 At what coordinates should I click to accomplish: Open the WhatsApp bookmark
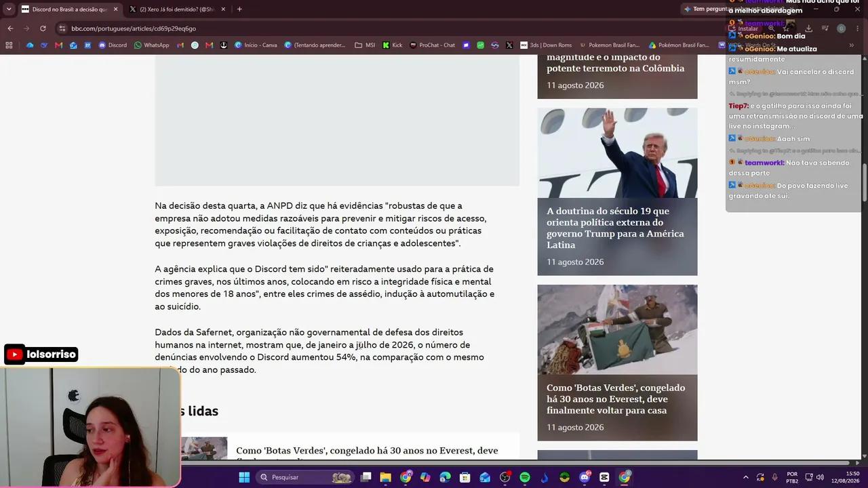(151, 45)
